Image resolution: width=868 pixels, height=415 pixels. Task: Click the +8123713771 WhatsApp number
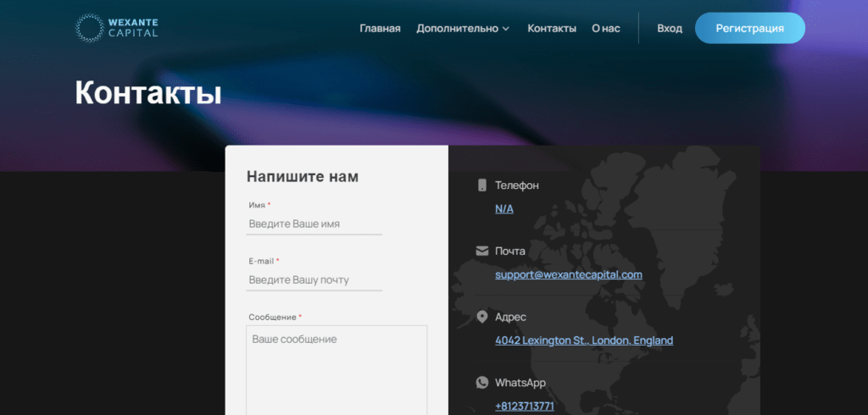click(x=525, y=407)
